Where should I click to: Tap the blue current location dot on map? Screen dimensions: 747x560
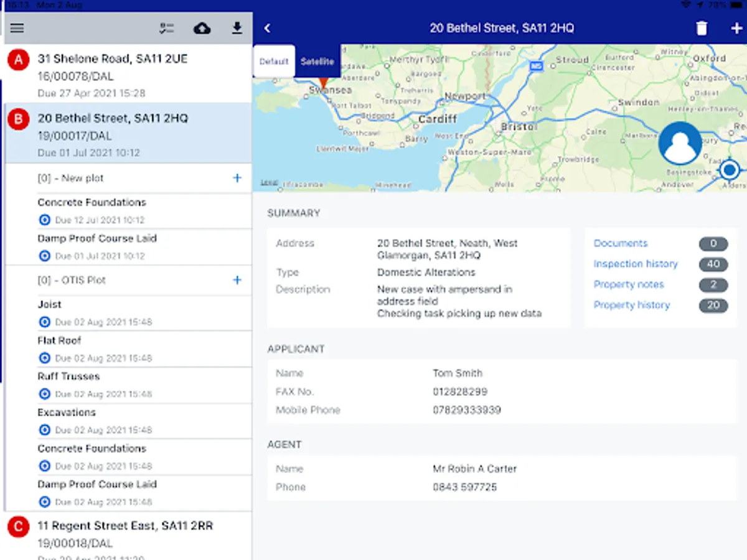coord(730,169)
